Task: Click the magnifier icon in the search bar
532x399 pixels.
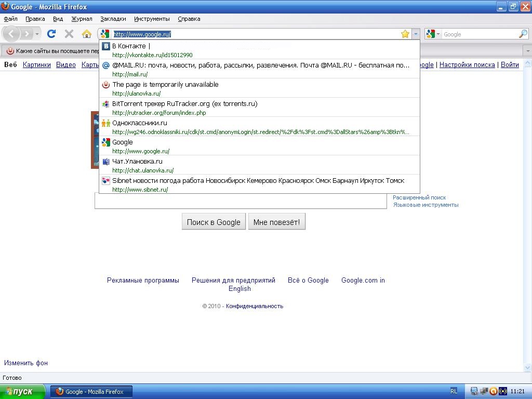Action: coord(524,33)
